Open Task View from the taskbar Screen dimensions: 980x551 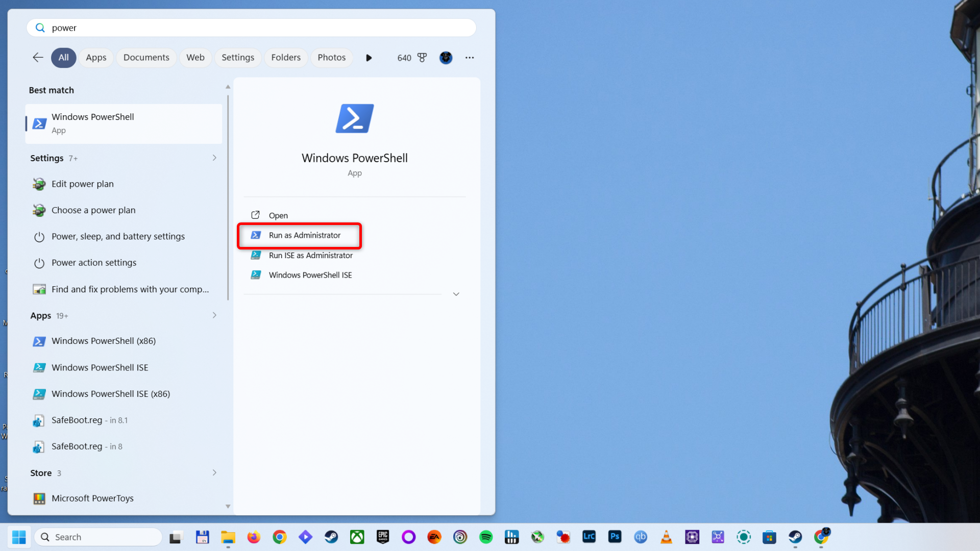(x=176, y=537)
